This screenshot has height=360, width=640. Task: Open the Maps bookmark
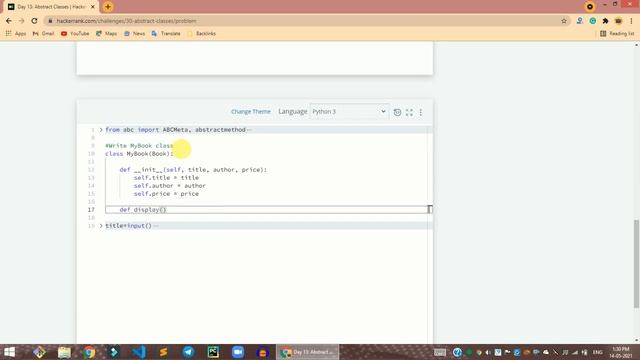pos(107,33)
